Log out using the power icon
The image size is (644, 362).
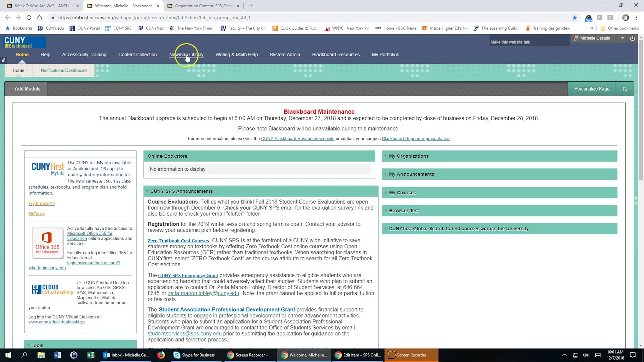tap(632, 38)
